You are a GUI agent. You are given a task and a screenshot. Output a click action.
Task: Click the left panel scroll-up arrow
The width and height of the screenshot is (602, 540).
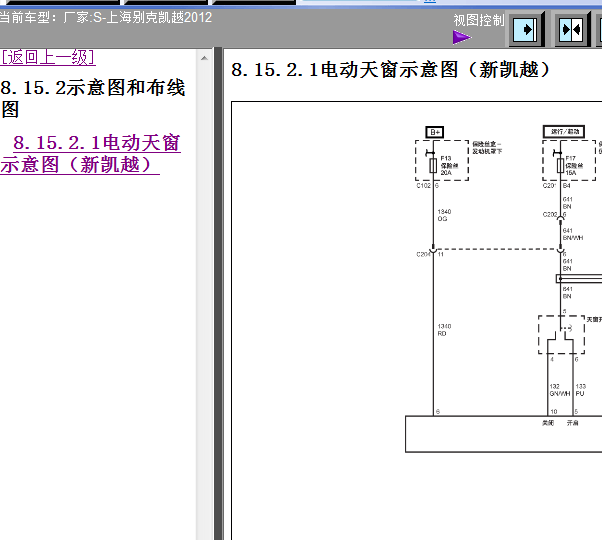[x=204, y=58]
